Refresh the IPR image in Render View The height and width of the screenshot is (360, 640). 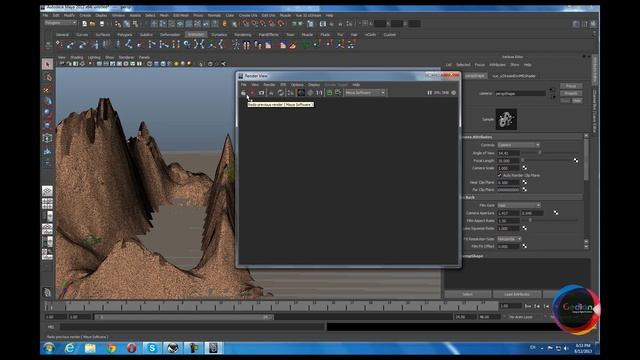coord(280,93)
